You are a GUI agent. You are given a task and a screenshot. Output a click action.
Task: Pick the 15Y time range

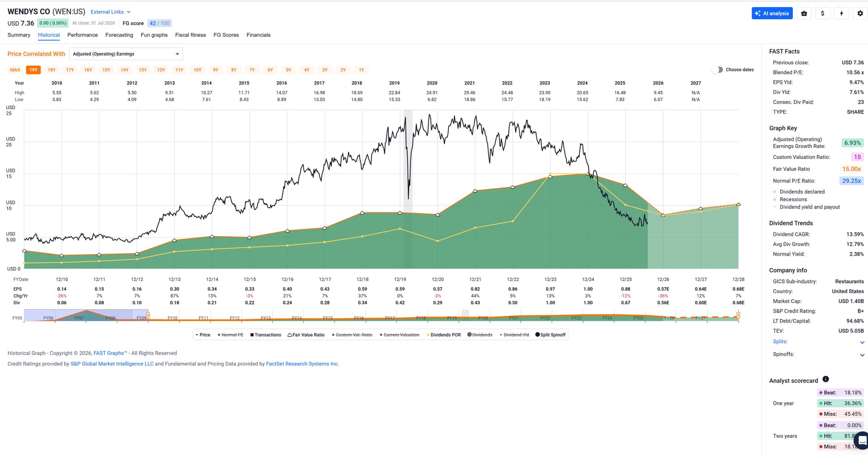(x=106, y=70)
